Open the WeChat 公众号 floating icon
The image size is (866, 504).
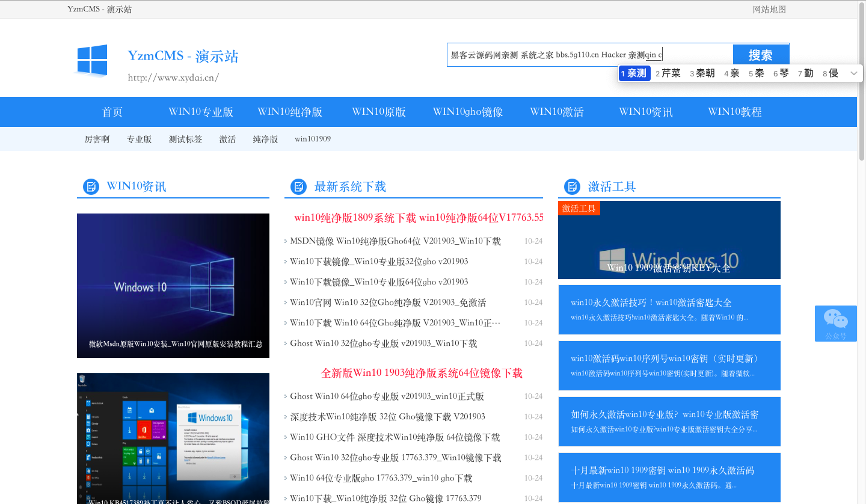click(x=835, y=323)
